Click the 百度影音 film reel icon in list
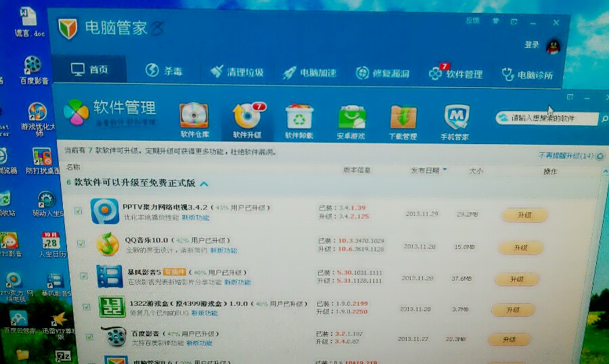The image size is (609, 364). (x=114, y=336)
